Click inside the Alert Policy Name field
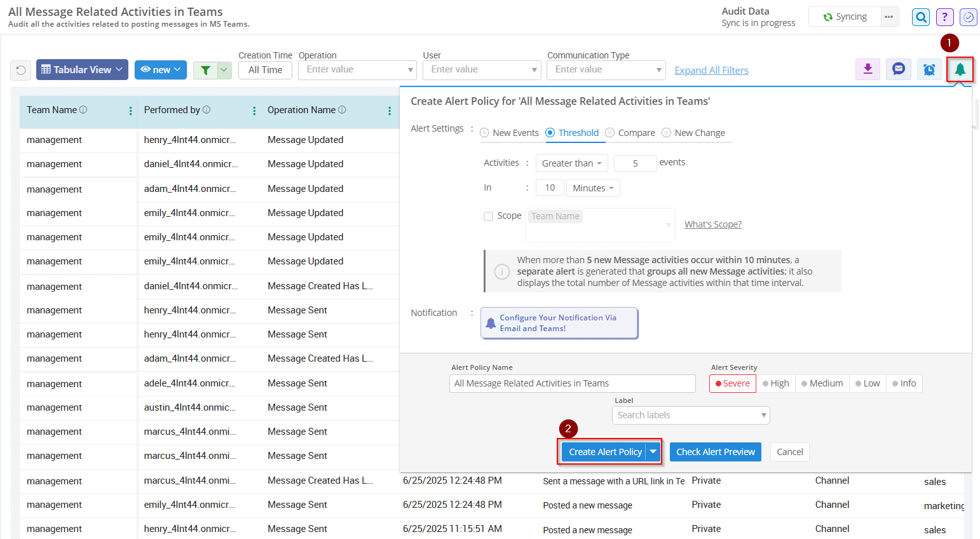 572,383
